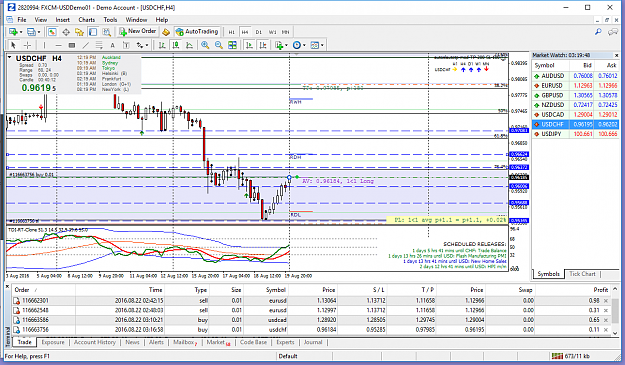Zoom in on the chart
The image size is (625, 365).
coord(205,45)
